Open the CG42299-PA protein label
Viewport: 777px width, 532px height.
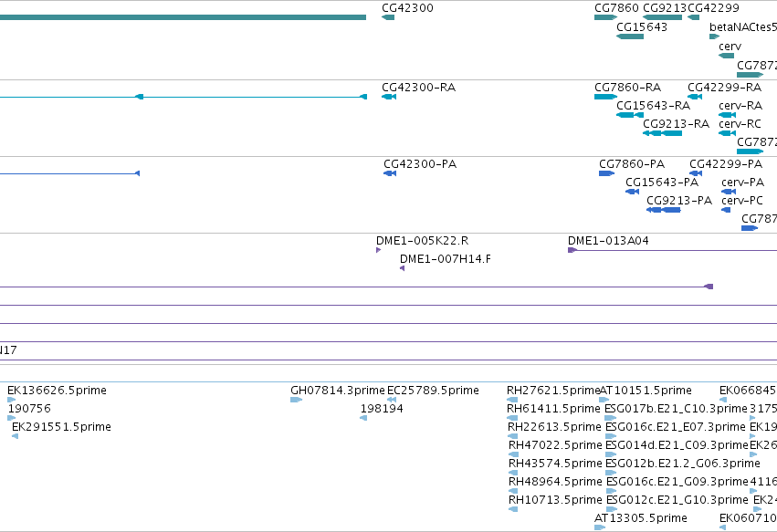pos(726,164)
